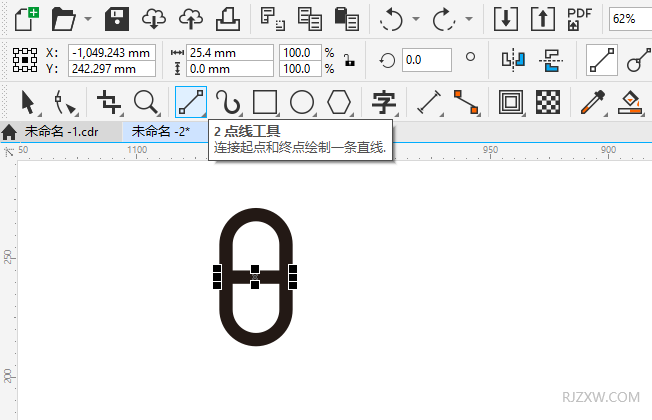Click the vertical scale percent field

300,69
